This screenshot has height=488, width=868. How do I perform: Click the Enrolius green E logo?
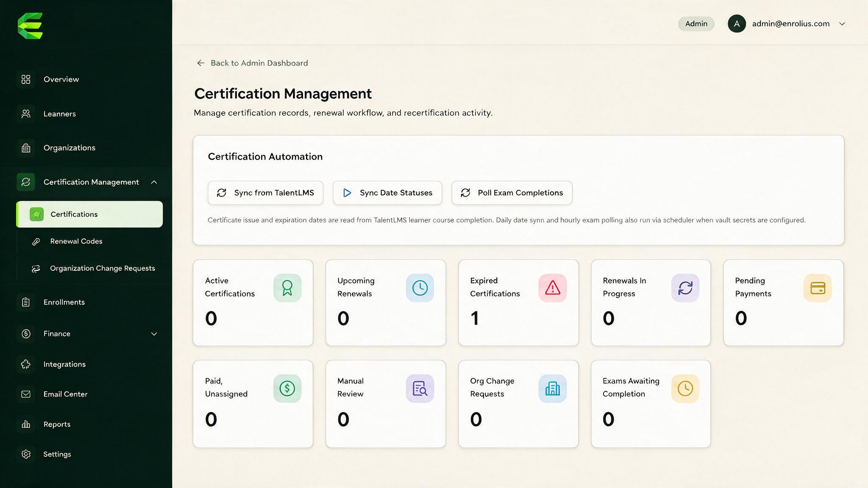(30, 26)
